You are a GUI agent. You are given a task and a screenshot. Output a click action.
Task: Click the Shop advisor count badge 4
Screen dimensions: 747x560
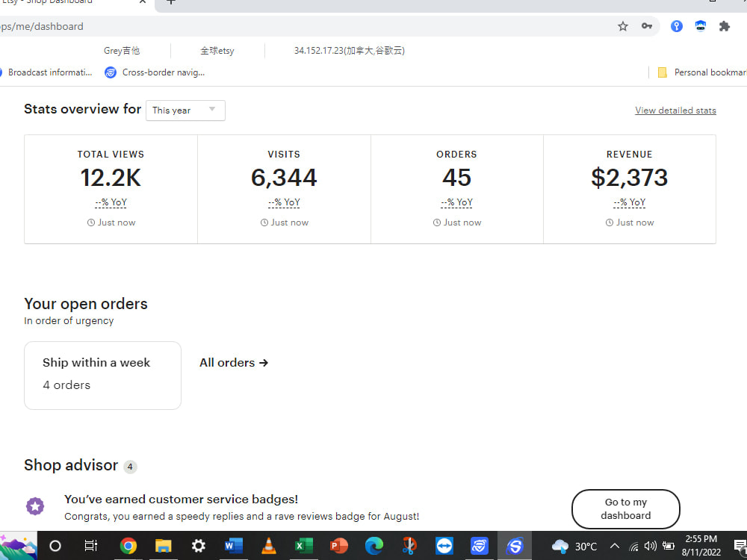point(130,467)
